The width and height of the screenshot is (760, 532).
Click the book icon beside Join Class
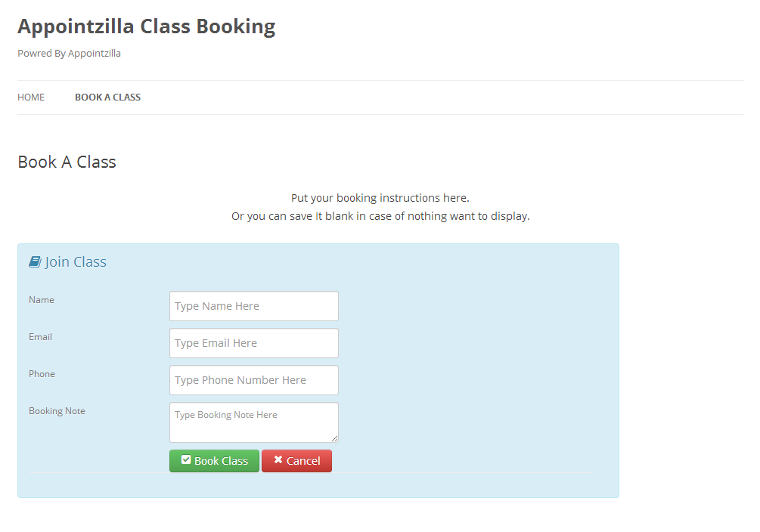[35, 262]
